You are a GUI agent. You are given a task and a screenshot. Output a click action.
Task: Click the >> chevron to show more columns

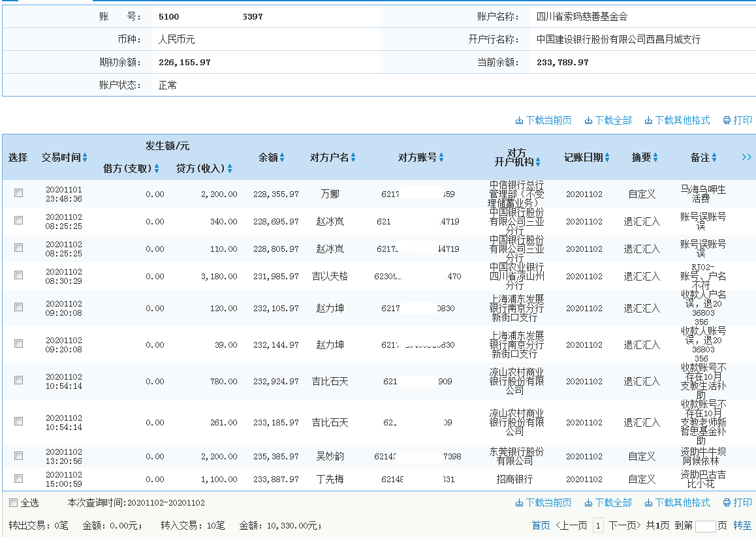pyautogui.click(x=746, y=157)
